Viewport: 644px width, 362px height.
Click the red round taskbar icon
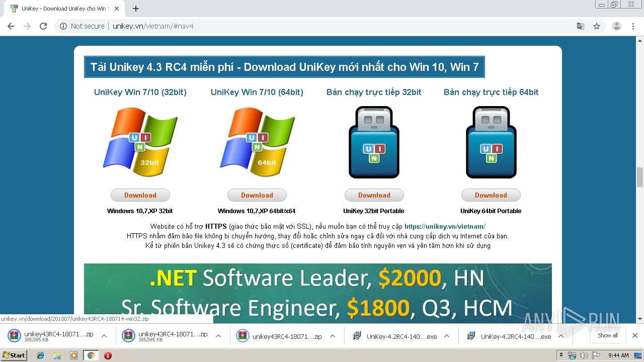coord(108,355)
